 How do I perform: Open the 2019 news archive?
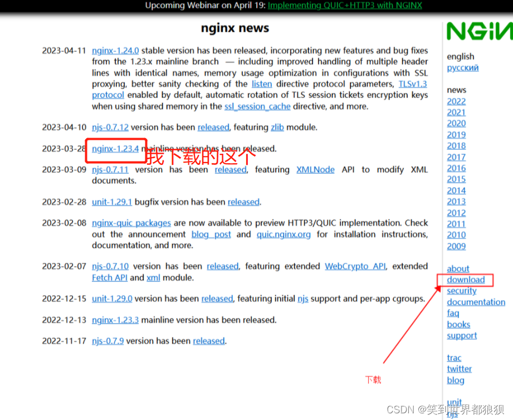click(456, 135)
